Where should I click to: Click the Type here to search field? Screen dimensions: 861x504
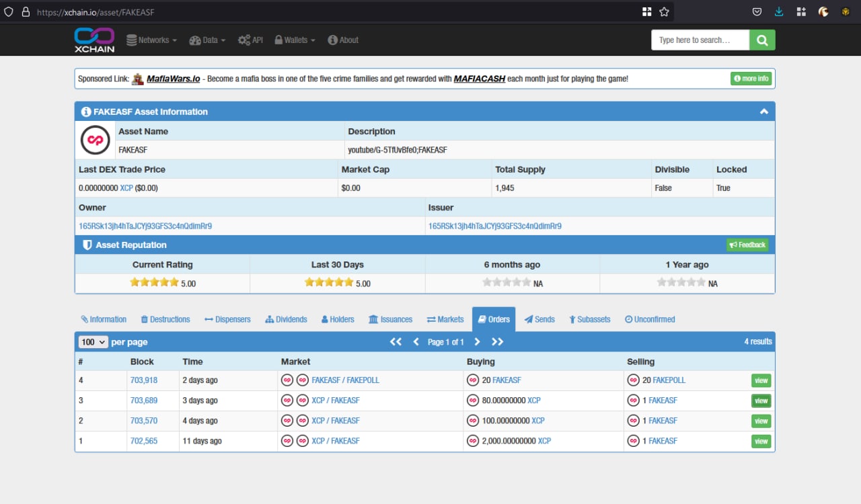coord(700,40)
